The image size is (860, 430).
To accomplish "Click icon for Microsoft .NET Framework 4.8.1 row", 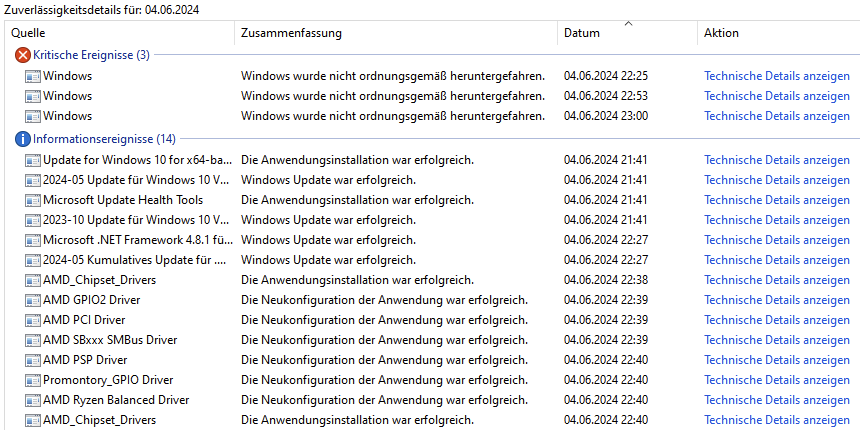I will pyautogui.click(x=33, y=240).
